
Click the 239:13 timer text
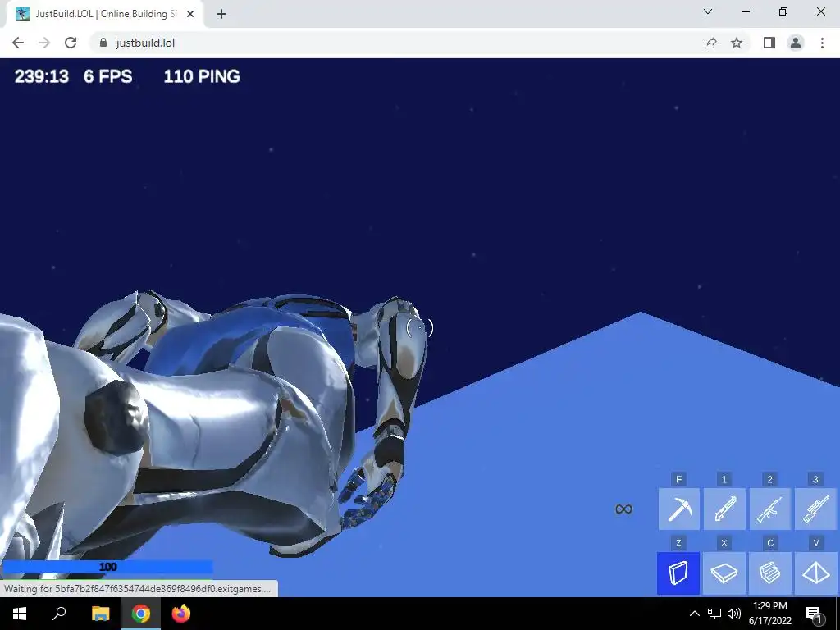coord(42,76)
